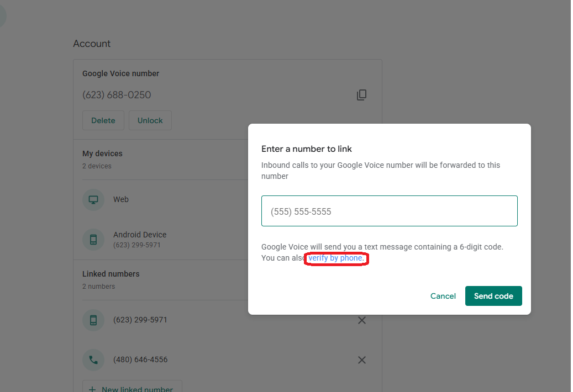Image resolution: width=573 pixels, height=392 pixels.
Task: Click the Google Voice number heading
Action: (120, 73)
